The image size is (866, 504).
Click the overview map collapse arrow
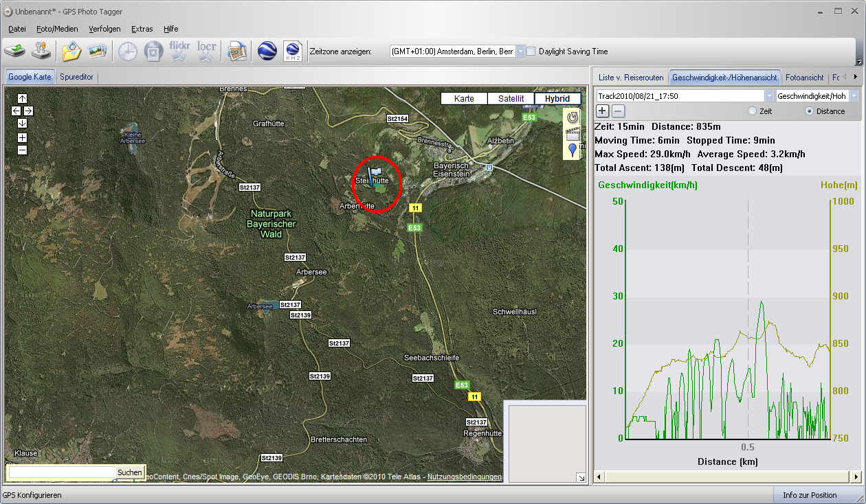[581, 477]
